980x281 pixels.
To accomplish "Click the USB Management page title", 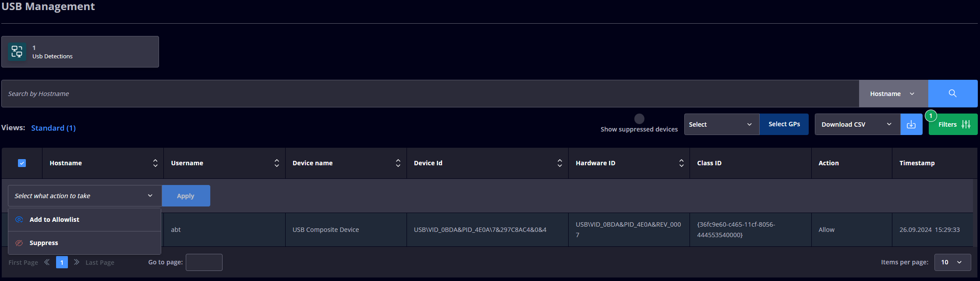I will (x=48, y=7).
